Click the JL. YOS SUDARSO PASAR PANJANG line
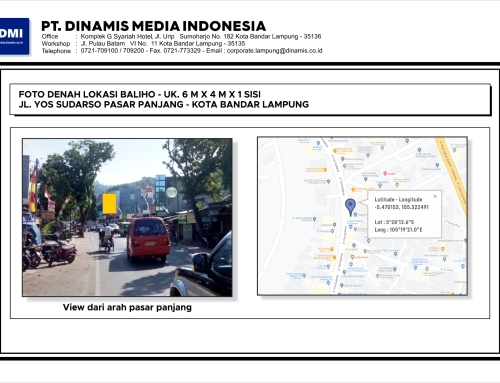 click(164, 104)
